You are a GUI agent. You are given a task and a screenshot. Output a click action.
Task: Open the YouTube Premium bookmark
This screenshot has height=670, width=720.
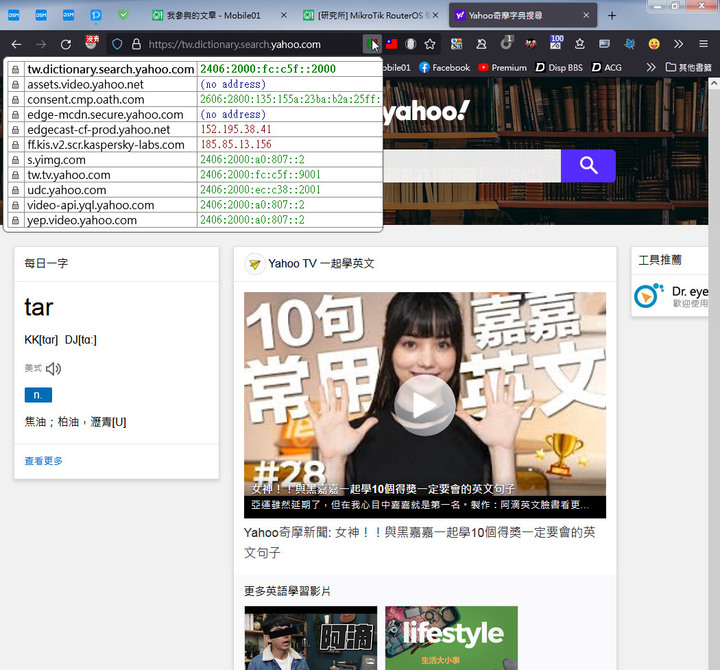coord(502,68)
